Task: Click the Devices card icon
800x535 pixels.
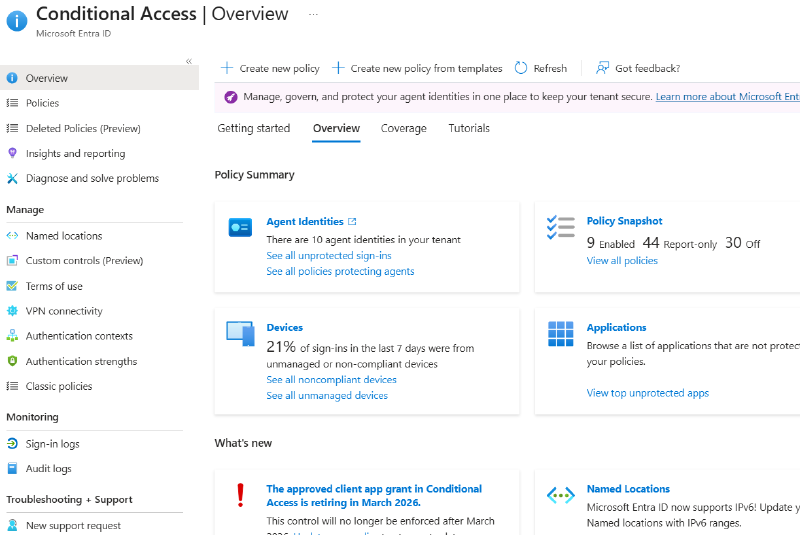Action: (240, 334)
